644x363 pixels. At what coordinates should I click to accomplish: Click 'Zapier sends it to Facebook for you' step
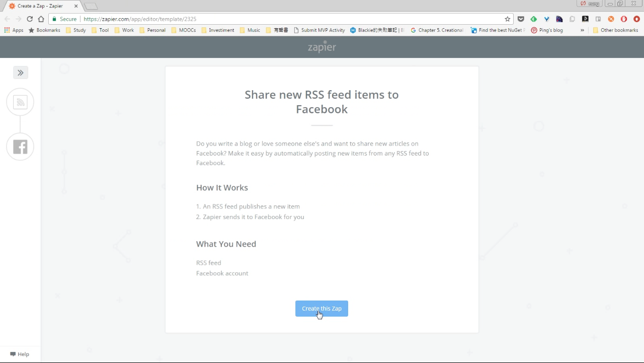point(254,217)
